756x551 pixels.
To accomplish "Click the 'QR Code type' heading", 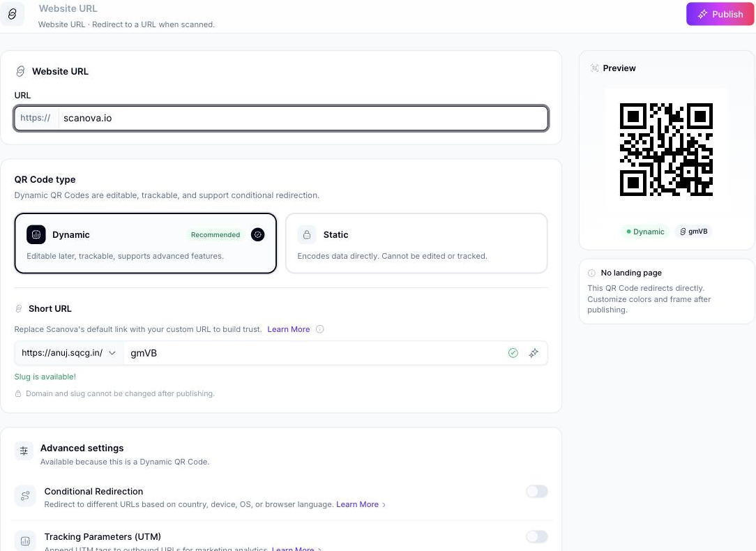I will pos(45,179).
